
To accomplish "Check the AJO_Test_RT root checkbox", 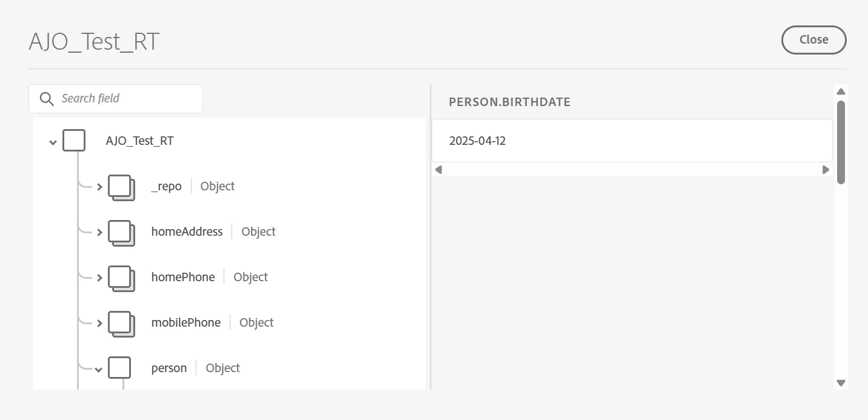I will (x=74, y=141).
